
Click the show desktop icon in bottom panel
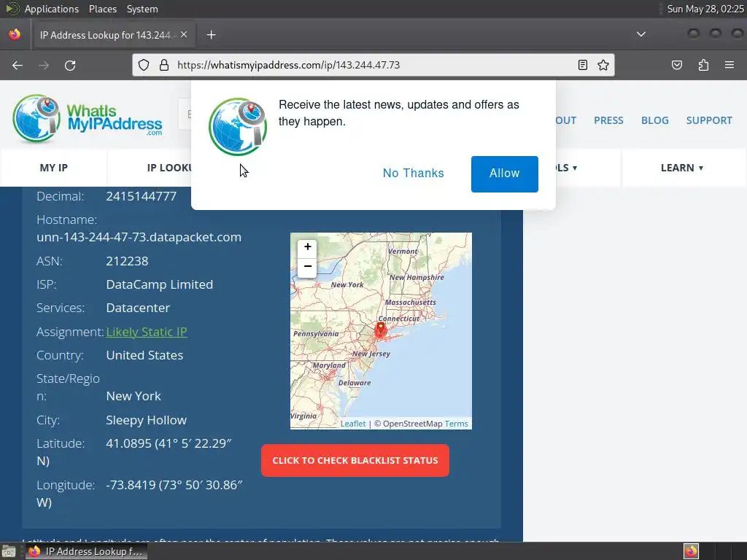9,551
